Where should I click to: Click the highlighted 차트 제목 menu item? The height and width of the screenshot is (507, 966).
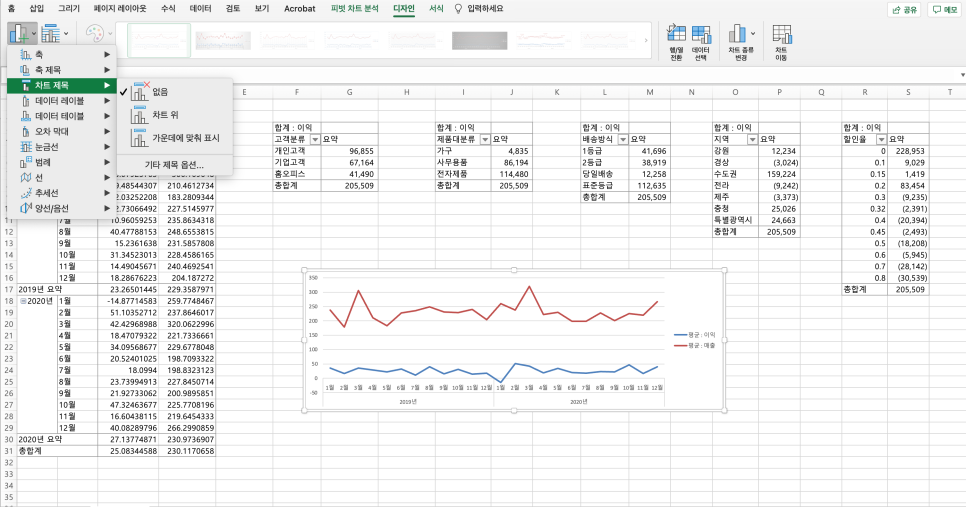coord(62,85)
